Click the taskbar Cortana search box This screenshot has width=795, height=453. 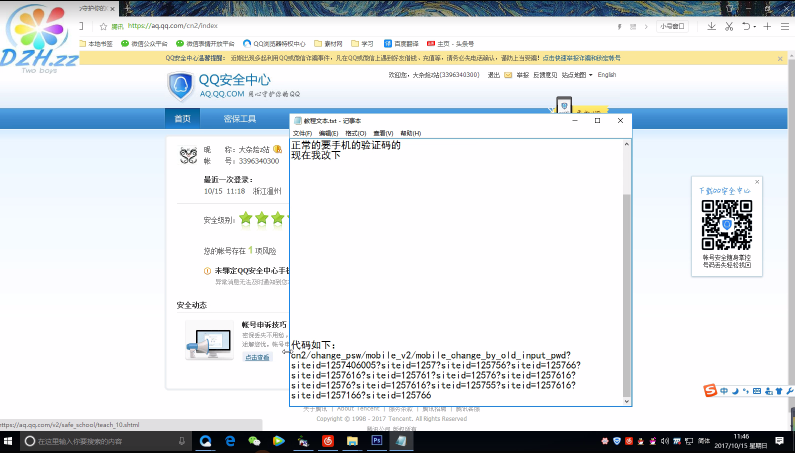click(x=105, y=441)
